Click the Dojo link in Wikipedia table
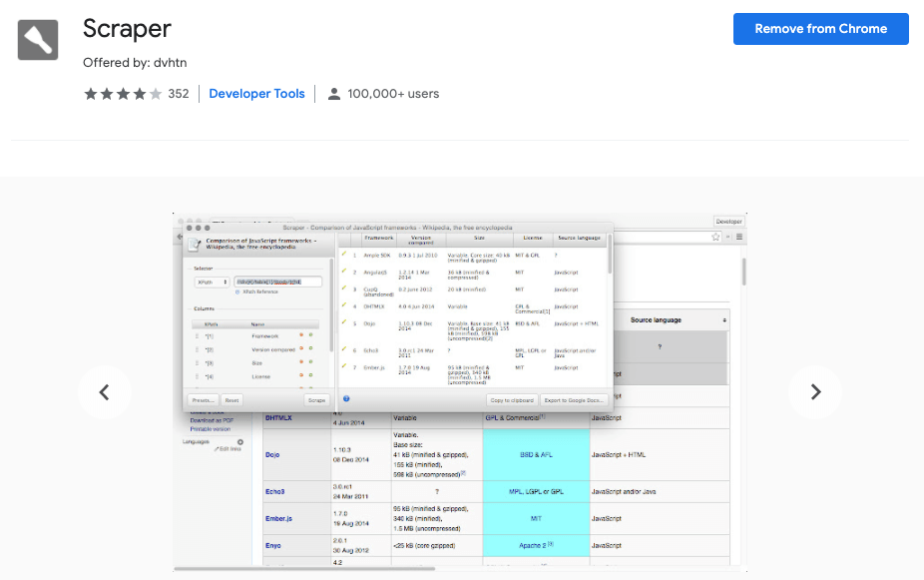924x580 pixels. 272,455
